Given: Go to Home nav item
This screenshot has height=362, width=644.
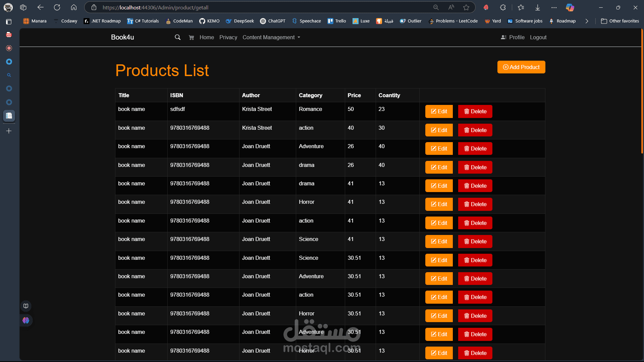Looking at the screenshot, I should pyautogui.click(x=207, y=38).
